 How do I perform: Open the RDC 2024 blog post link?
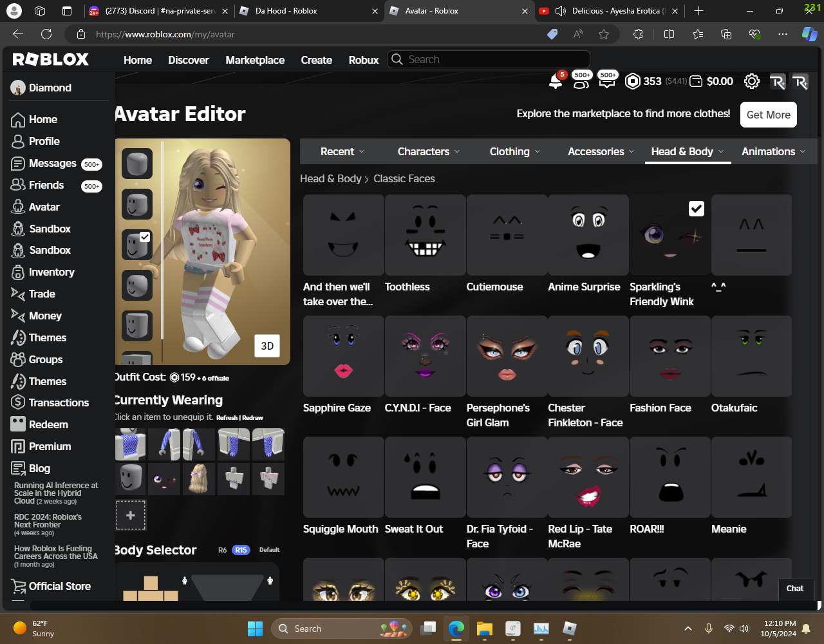(48, 520)
